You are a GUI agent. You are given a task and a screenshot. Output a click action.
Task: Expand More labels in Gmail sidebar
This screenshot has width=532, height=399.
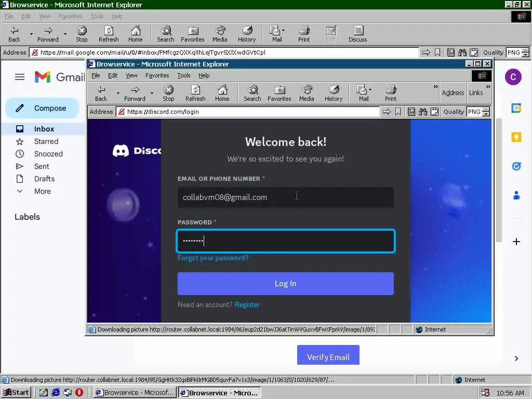click(43, 191)
